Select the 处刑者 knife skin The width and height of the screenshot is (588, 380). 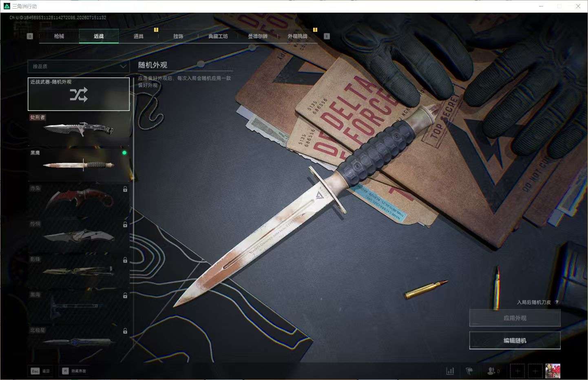(79, 130)
